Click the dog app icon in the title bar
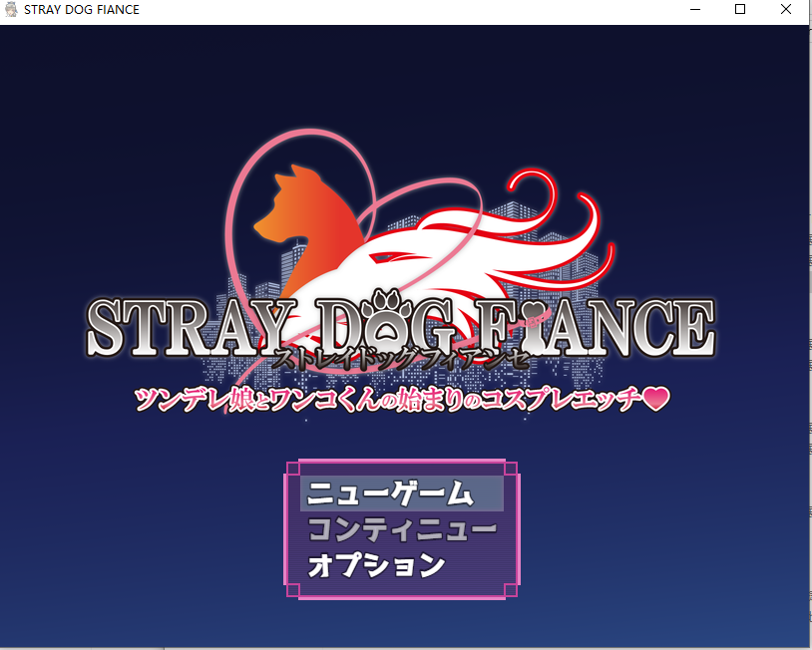Image resolution: width=812 pixels, height=650 pixels. (x=11, y=9)
